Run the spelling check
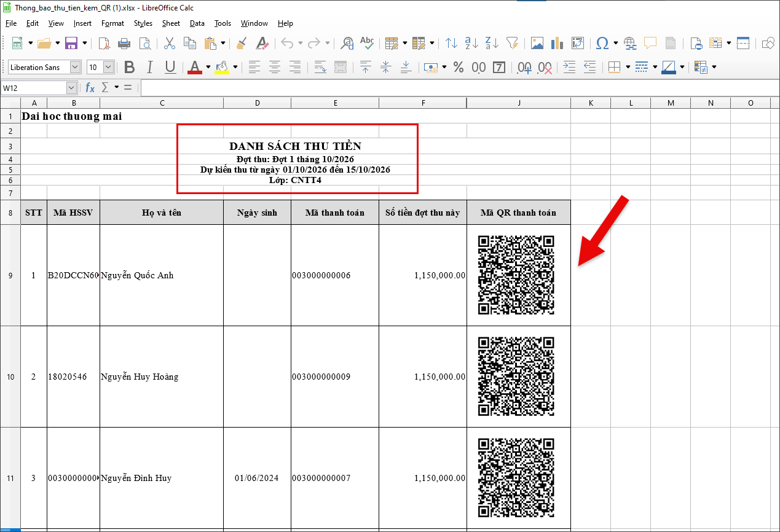Image resolution: width=780 pixels, height=532 pixels. (367, 43)
